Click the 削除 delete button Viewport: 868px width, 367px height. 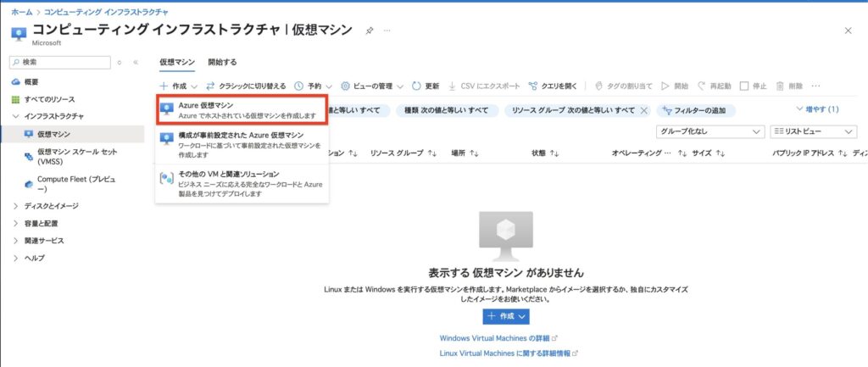pyautogui.click(x=789, y=86)
